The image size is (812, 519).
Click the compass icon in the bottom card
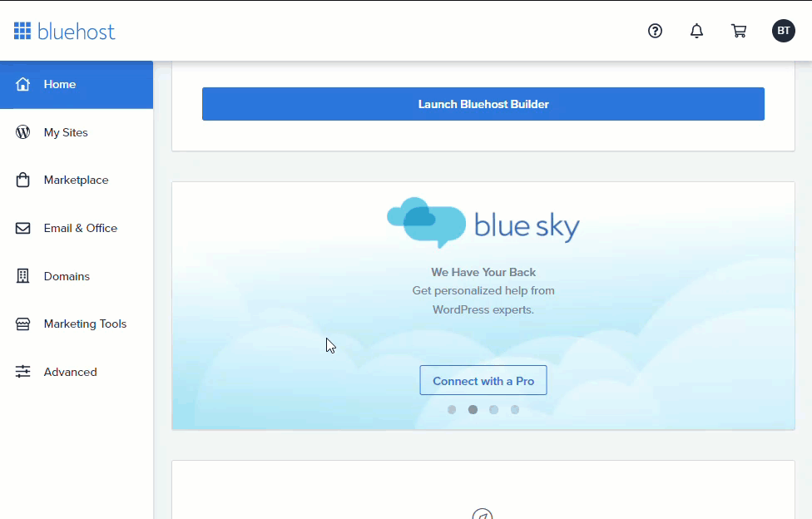click(483, 514)
